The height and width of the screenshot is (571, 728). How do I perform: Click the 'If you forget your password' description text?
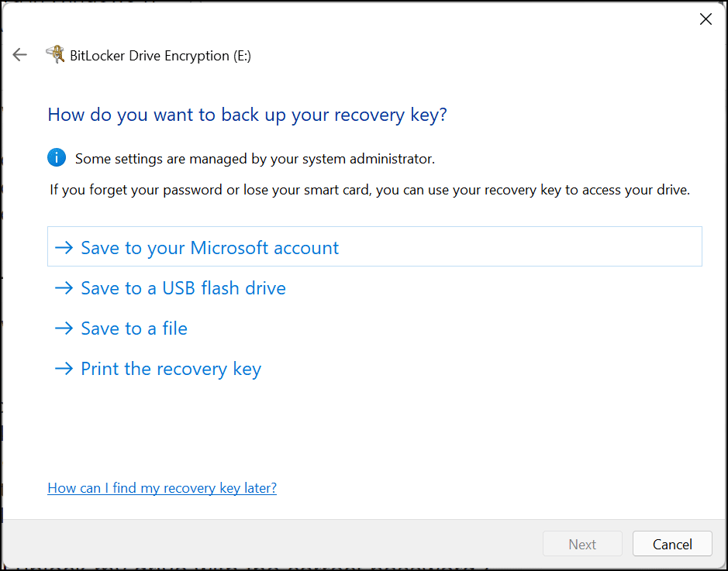point(369,190)
